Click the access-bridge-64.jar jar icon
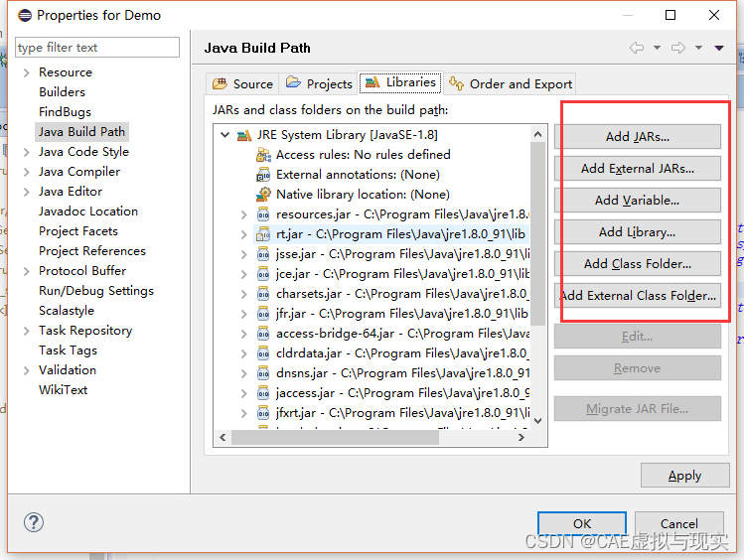 coord(263,334)
